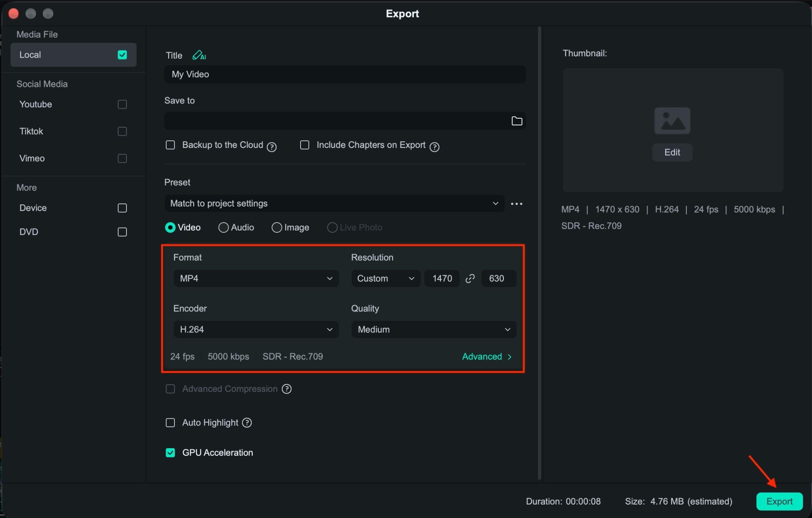The height and width of the screenshot is (518, 812).
Task: Click the thumbnail Edit button
Action: tap(672, 152)
